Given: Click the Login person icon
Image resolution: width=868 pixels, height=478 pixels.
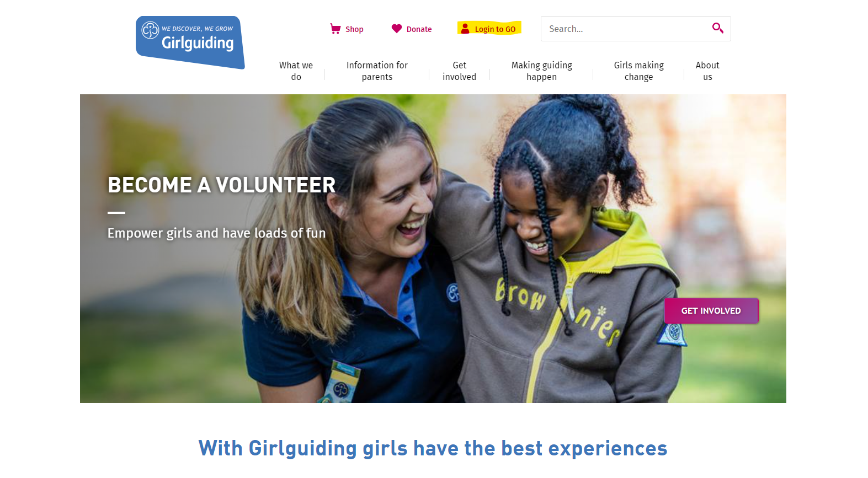Looking at the screenshot, I should (x=465, y=29).
